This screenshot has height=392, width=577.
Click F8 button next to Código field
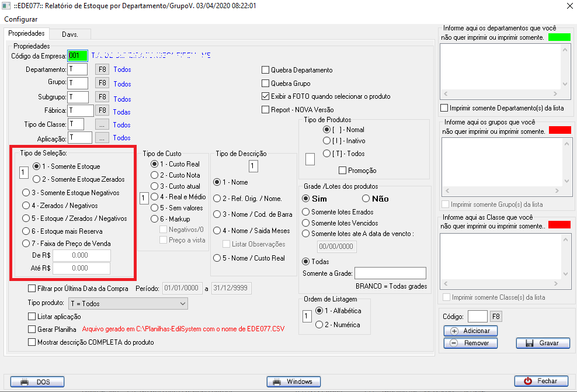pyautogui.click(x=495, y=317)
